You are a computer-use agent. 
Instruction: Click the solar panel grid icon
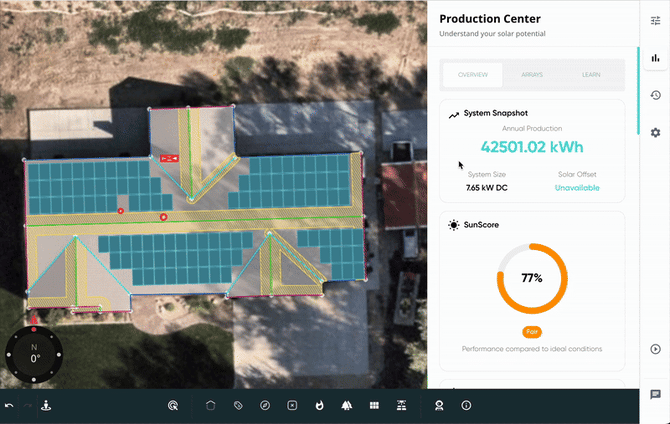pyautogui.click(x=373, y=405)
